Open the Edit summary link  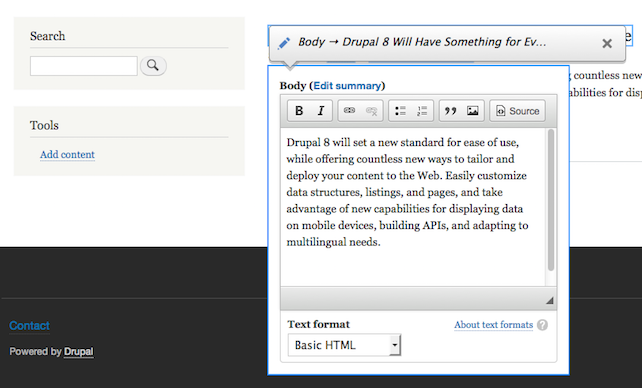347,86
